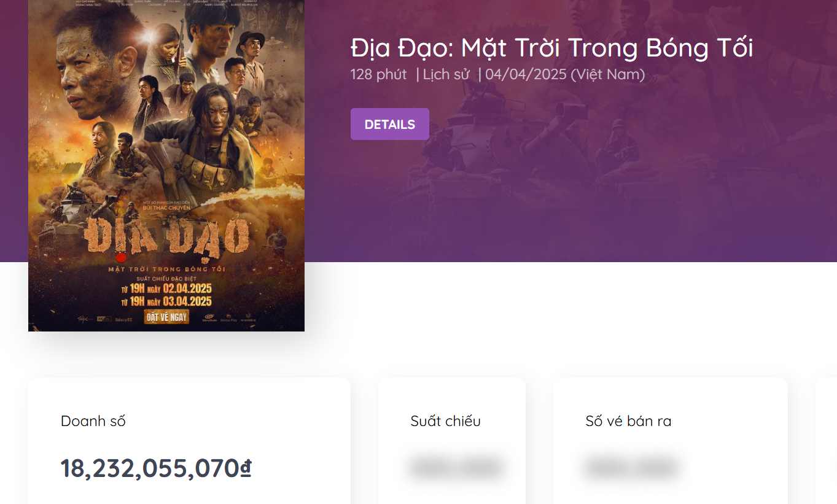837x504 pixels.
Task: Click the large ĐỊA ĐẠO poster lettering
Action: [167, 236]
